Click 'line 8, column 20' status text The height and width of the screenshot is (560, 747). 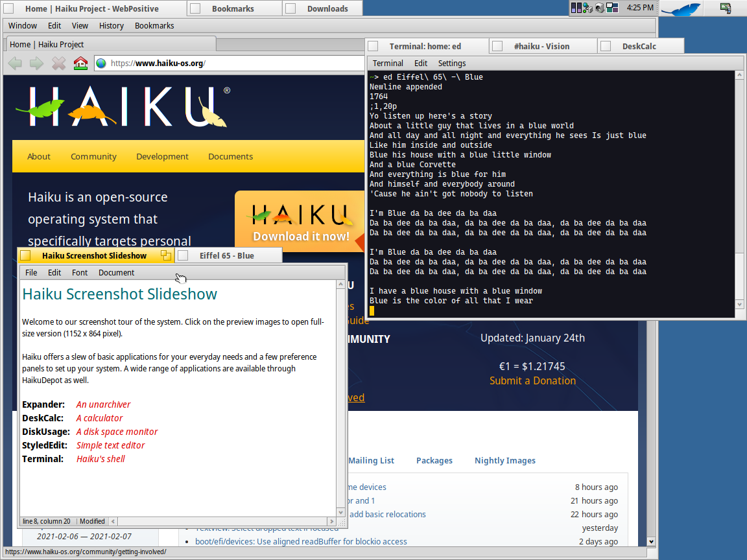click(47, 521)
